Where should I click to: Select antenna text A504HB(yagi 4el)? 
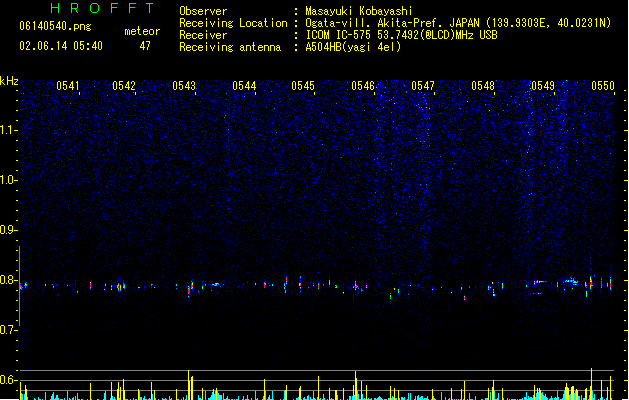point(353,47)
